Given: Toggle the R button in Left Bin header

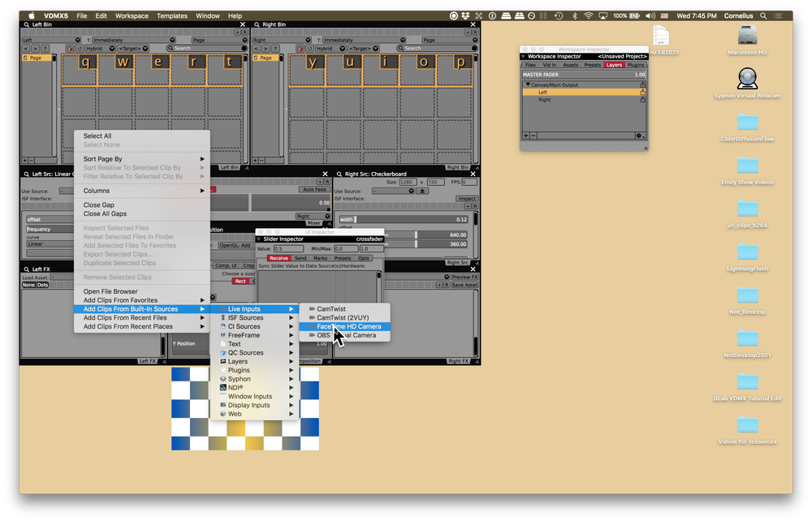Looking at the screenshot, I should pos(244,32).
